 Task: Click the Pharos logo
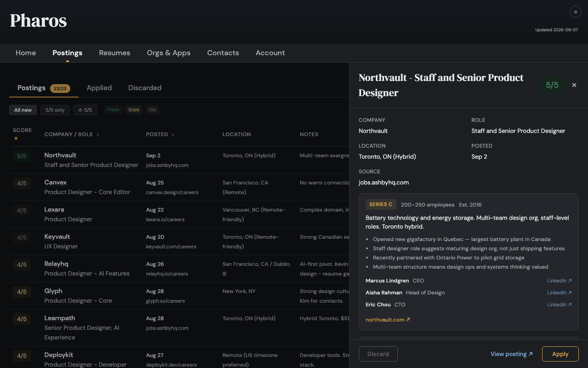pyautogui.click(x=39, y=21)
